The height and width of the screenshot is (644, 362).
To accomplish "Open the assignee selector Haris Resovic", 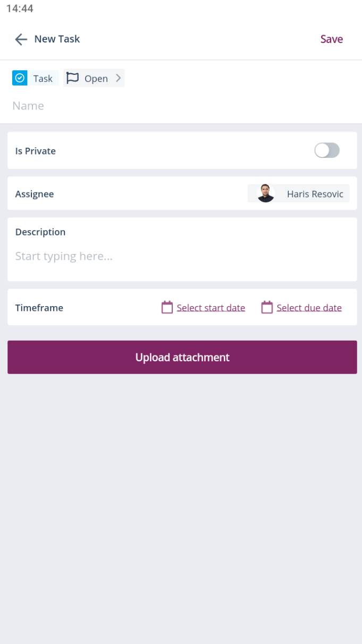I will (315, 194).
